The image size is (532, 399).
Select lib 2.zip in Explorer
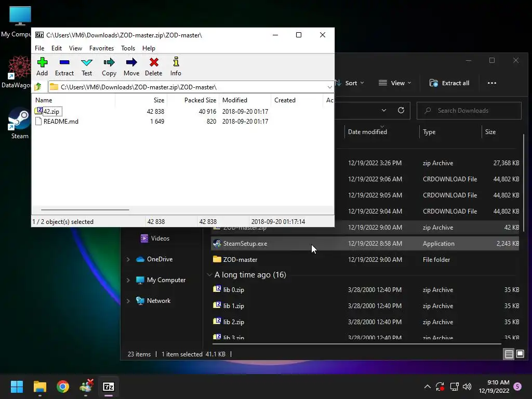pyautogui.click(x=365, y=322)
